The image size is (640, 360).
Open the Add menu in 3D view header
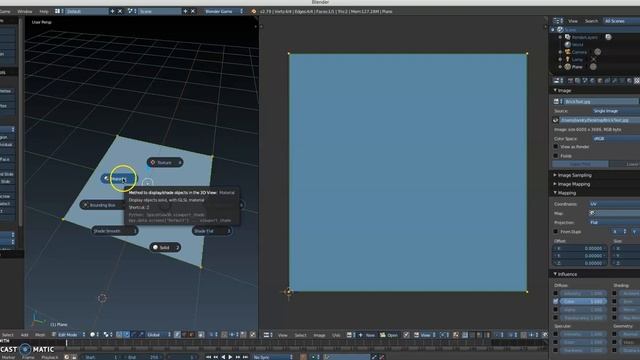(24, 335)
